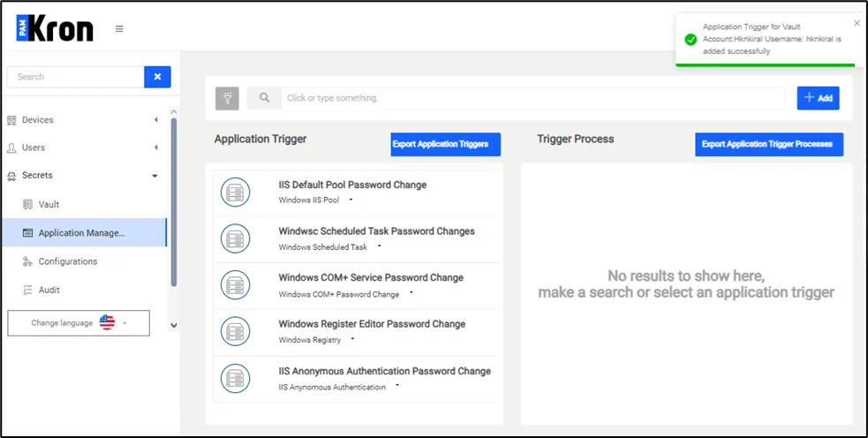868x438 pixels.
Task: Click server icon for IIS Default Pool
Action: coord(235,193)
